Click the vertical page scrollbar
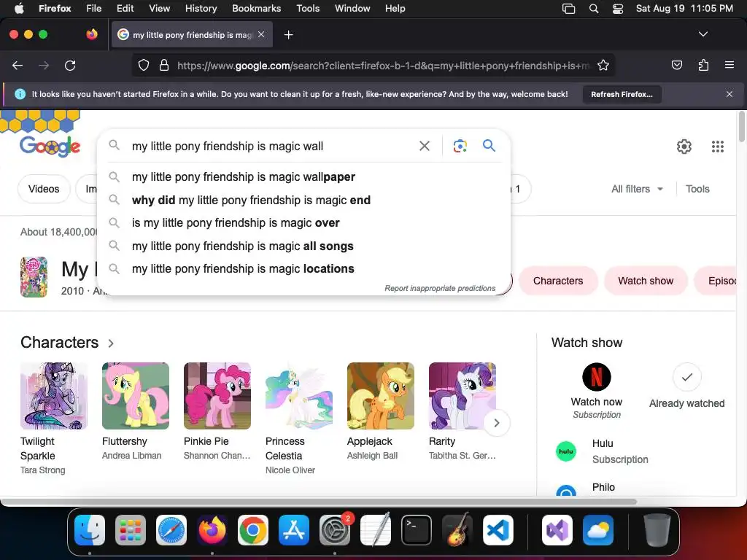 [742, 127]
